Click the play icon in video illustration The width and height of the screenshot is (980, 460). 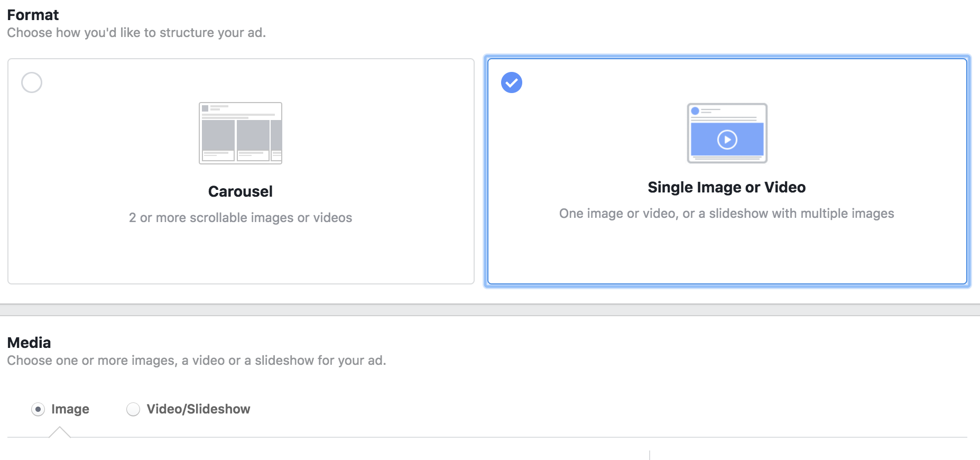727,140
